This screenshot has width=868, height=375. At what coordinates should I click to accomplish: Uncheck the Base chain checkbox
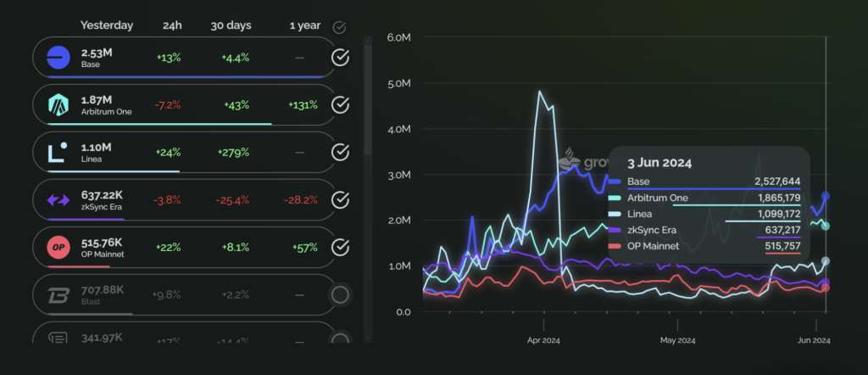[340, 57]
